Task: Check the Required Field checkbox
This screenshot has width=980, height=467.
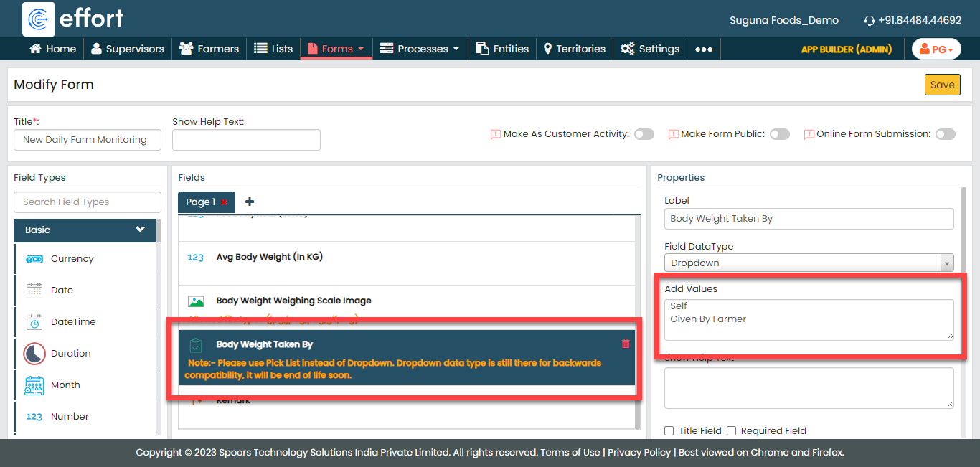Action: [x=732, y=431]
